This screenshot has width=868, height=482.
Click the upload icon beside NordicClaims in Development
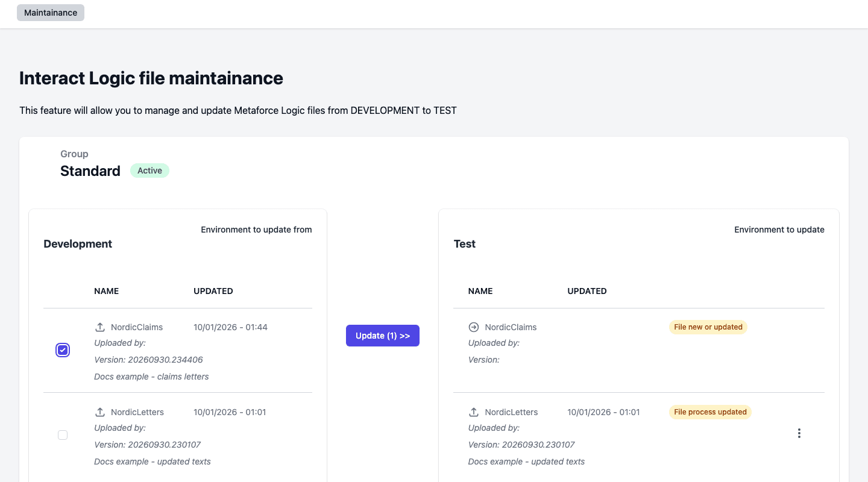point(100,327)
